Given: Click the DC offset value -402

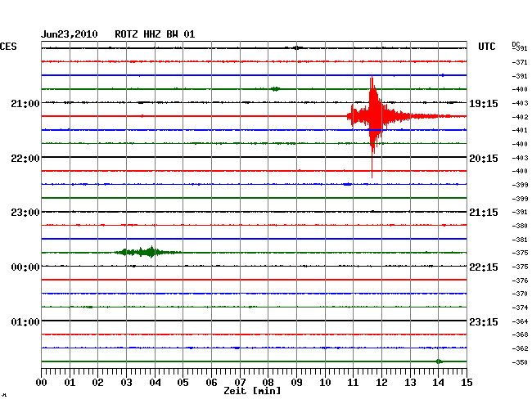Looking at the screenshot, I should pos(520,117).
